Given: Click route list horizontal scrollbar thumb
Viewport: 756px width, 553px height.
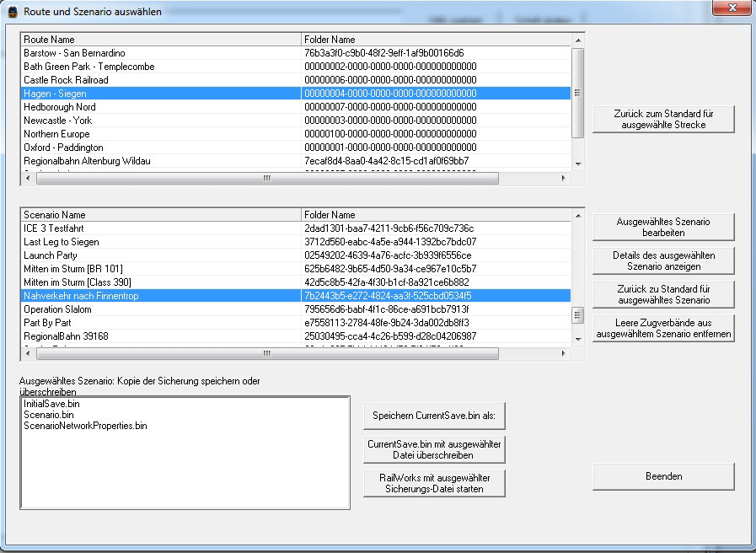Looking at the screenshot, I should [x=267, y=179].
